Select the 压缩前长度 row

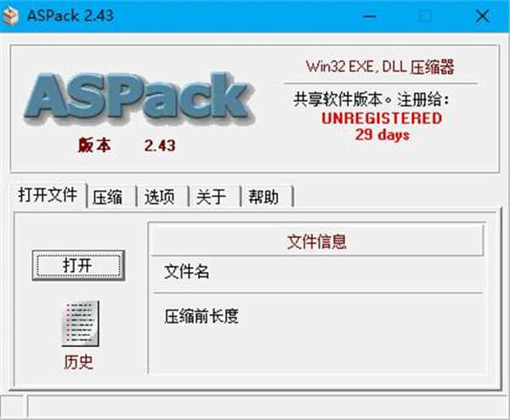317,316
